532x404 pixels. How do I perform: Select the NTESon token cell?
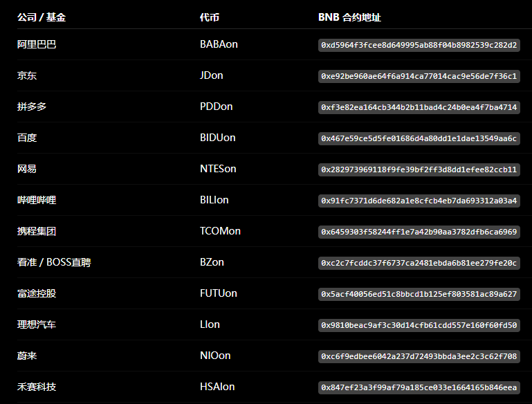[218, 169]
